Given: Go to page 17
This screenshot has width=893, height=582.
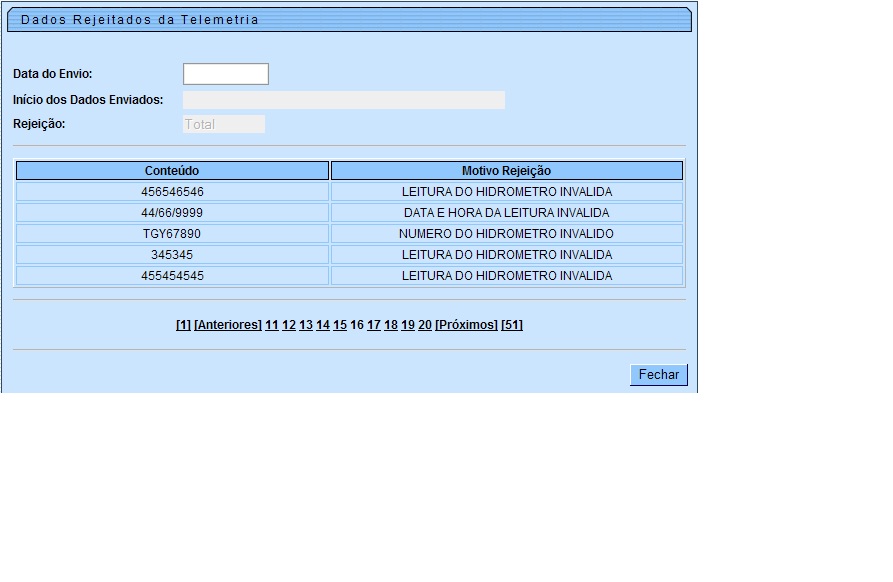Looking at the screenshot, I should pos(374,325).
